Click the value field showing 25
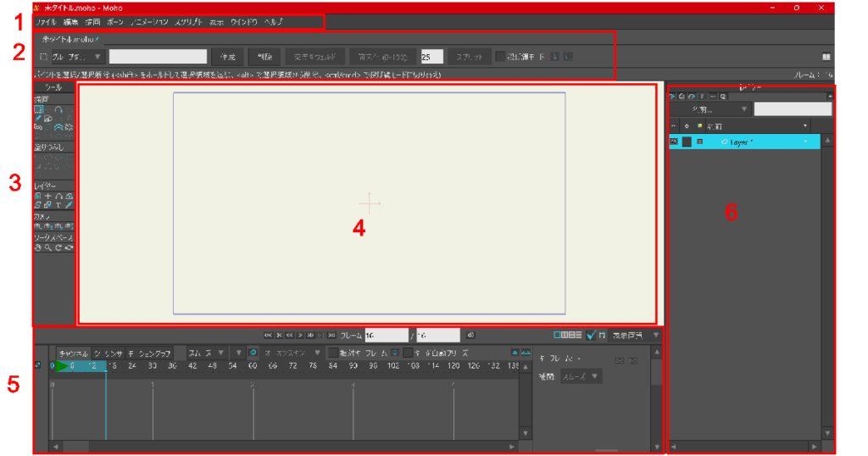This screenshot has height=456, width=868. coord(431,57)
